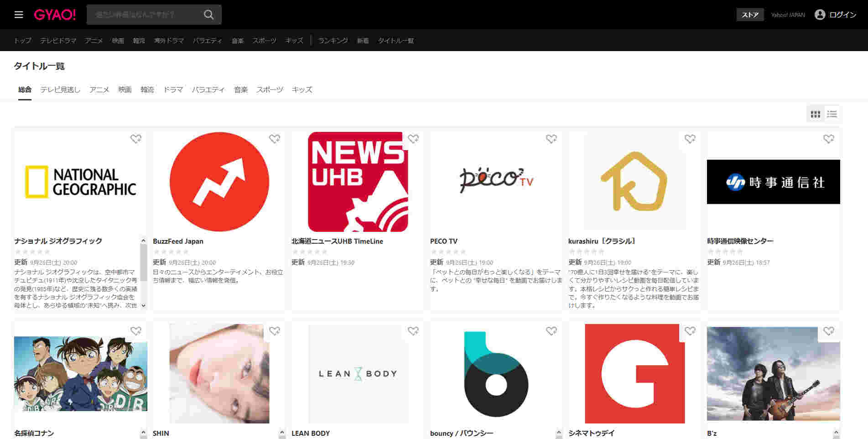Open B'z band photo thumbnail
This screenshot has height=439, width=868.
774,374
